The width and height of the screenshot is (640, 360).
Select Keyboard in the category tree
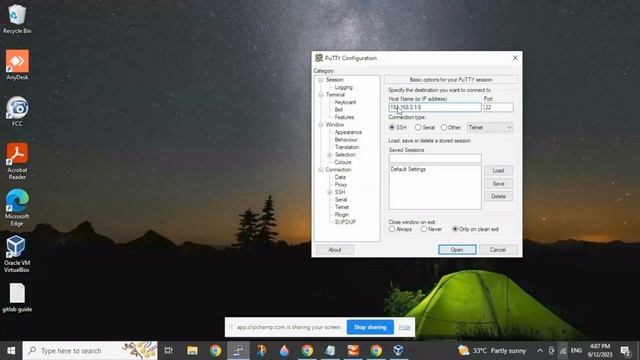[345, 102]
